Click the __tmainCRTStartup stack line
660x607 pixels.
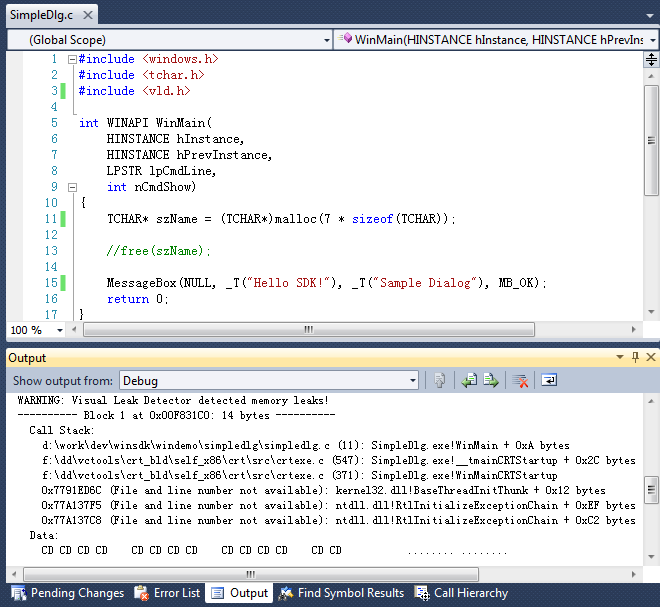point(338,461)
